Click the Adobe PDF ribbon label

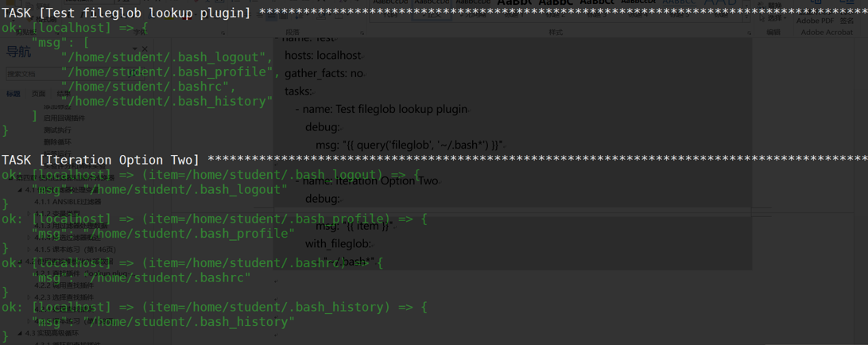coord(815,21)
